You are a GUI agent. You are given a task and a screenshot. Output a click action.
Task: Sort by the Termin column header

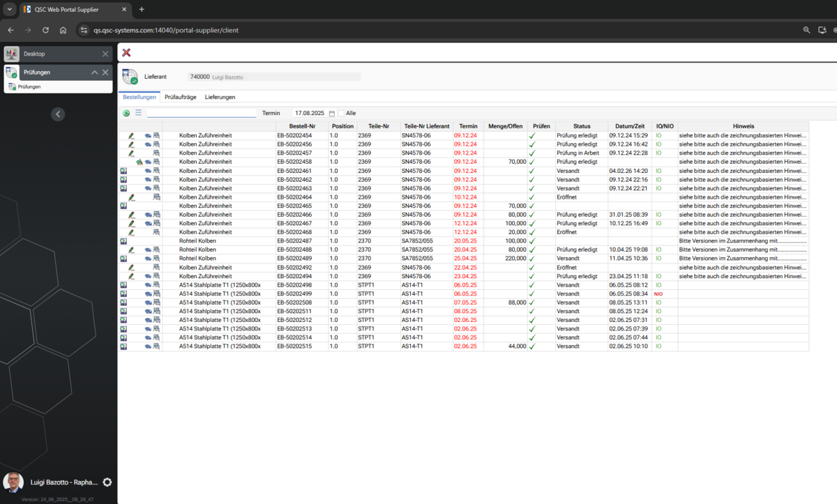(469, 126)
